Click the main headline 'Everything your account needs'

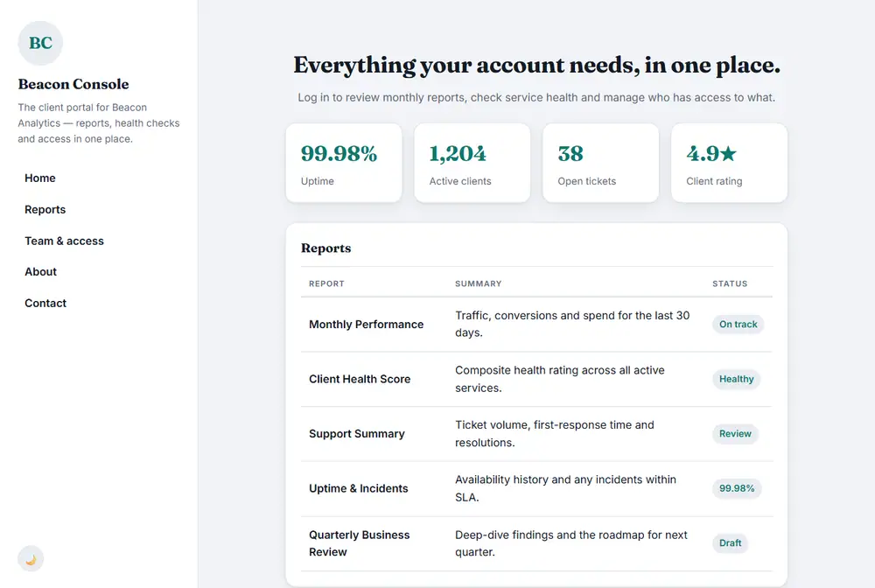537,66
